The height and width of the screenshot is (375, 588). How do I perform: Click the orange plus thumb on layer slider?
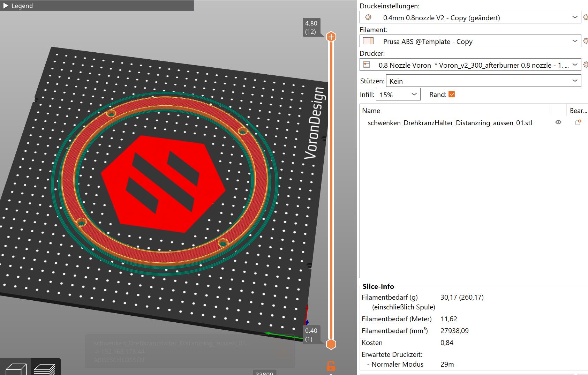click(331, 37)
